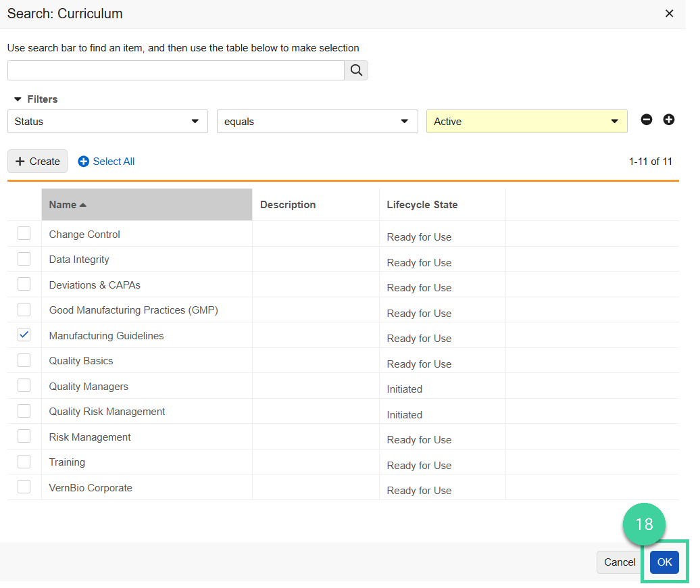Screen dimensions: 700x588
Task: Click the magnifying glass search icon
Action: tap(356, 70)
